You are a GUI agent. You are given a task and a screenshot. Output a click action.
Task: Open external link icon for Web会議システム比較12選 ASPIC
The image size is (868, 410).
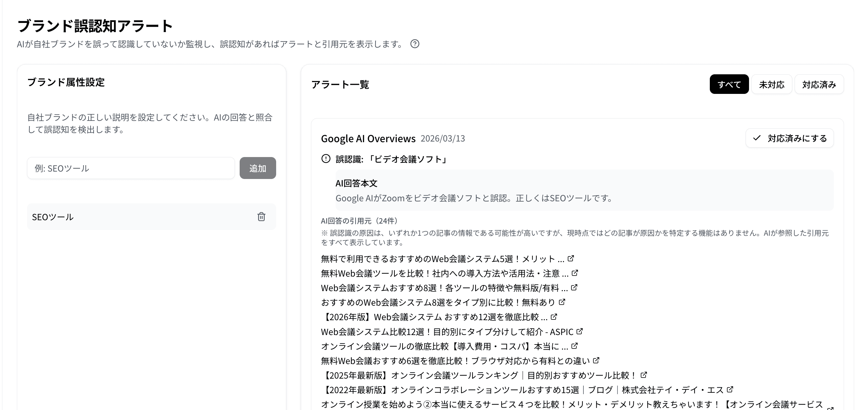pos(580,331)
